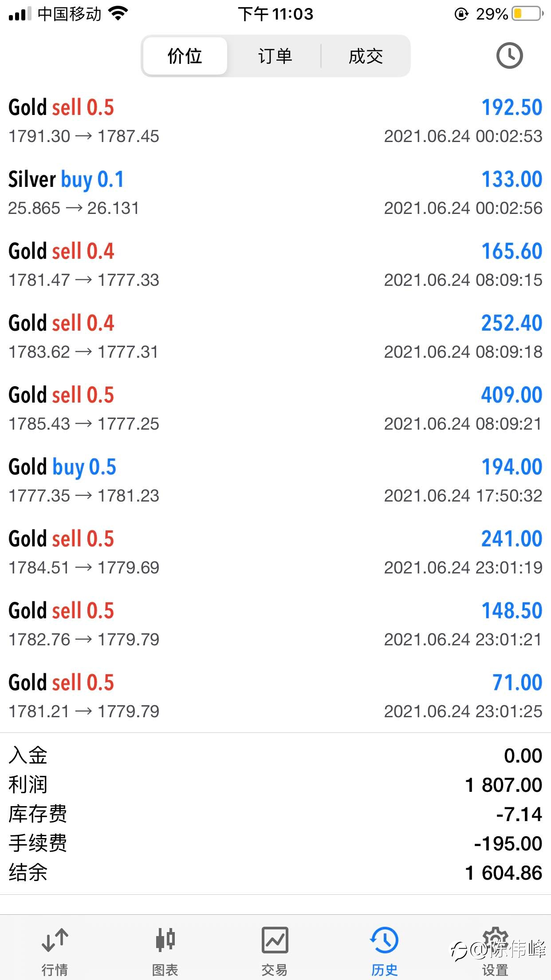Open the 行情 quotes tab icon

click(55, 940)
